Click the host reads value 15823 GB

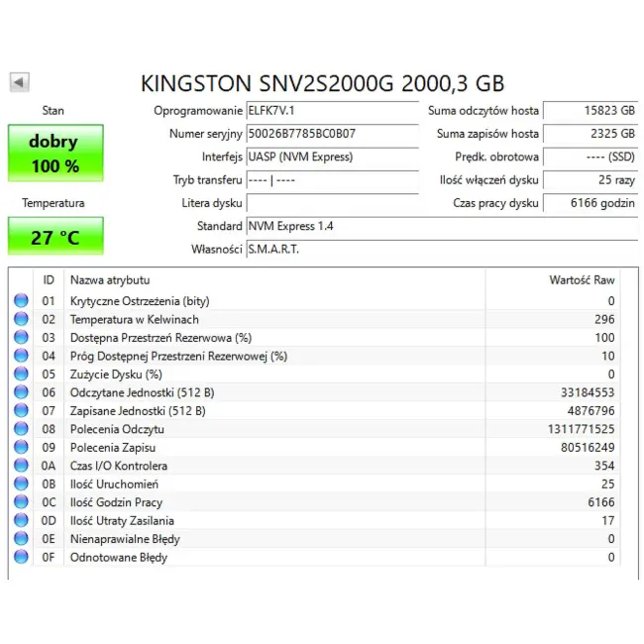(590, 111)
